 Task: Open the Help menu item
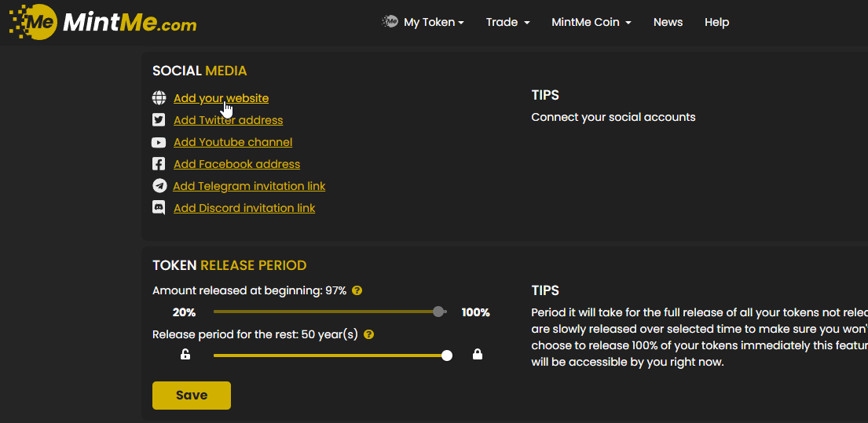point(716,22)
